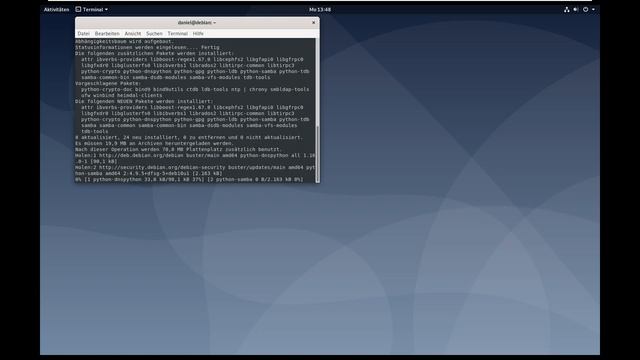This screenshot has height=360, width=640.
Task: Click the 'Nach dieser Operation werden' line
Action: point(178,149)
